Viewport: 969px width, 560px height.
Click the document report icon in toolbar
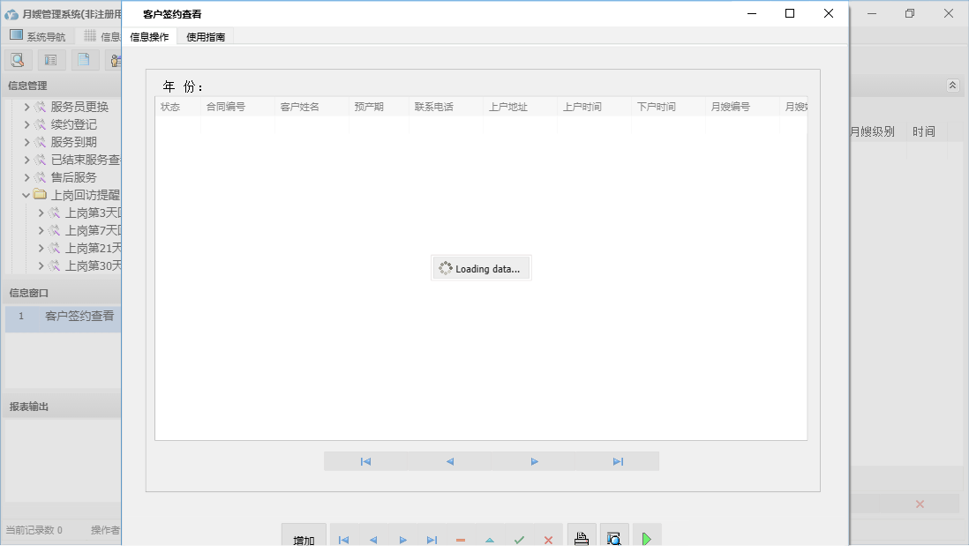[83, 59]
